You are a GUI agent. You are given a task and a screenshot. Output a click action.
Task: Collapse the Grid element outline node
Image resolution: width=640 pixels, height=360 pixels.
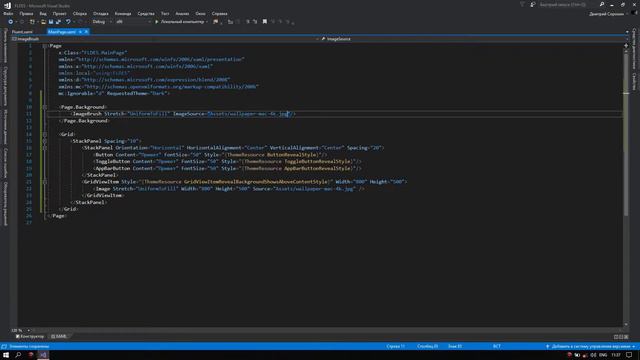44,134
